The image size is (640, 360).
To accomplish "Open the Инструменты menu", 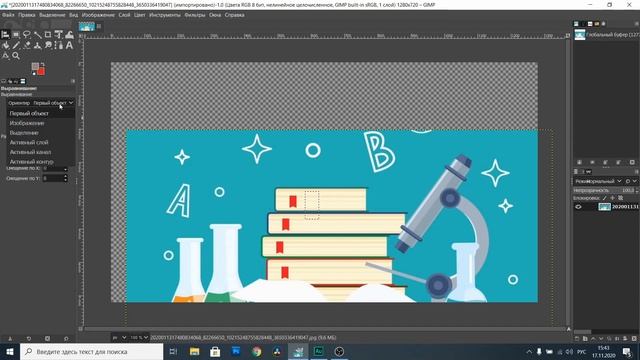I will pos(164,15).
